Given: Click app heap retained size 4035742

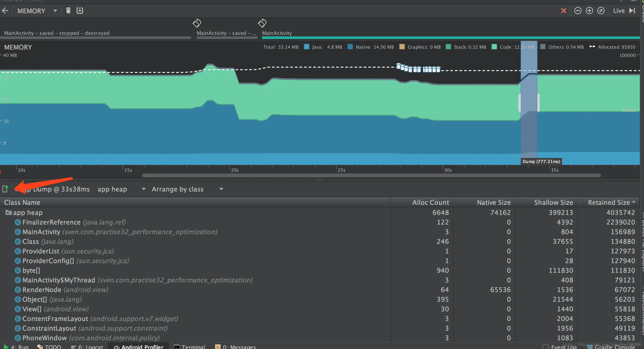Looking at the screenshot, I should tap(621, 213).
